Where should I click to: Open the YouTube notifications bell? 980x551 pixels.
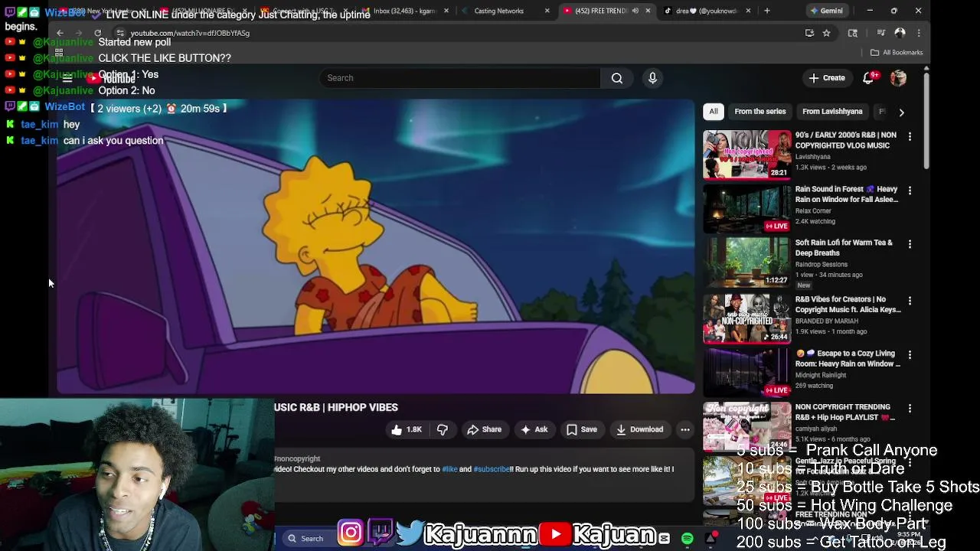point(868,78)
